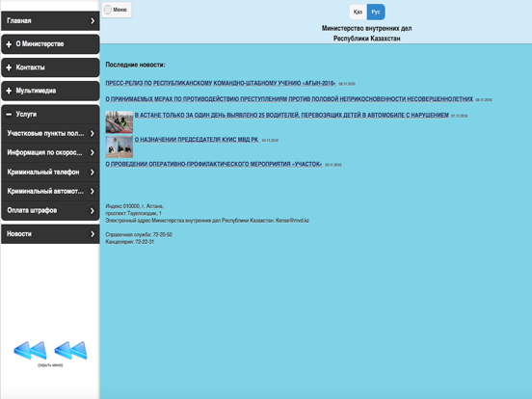Screen dimensions: 532x399
Task: Click the arrow beside Оплата штрафов
Action: coord(93,211)
